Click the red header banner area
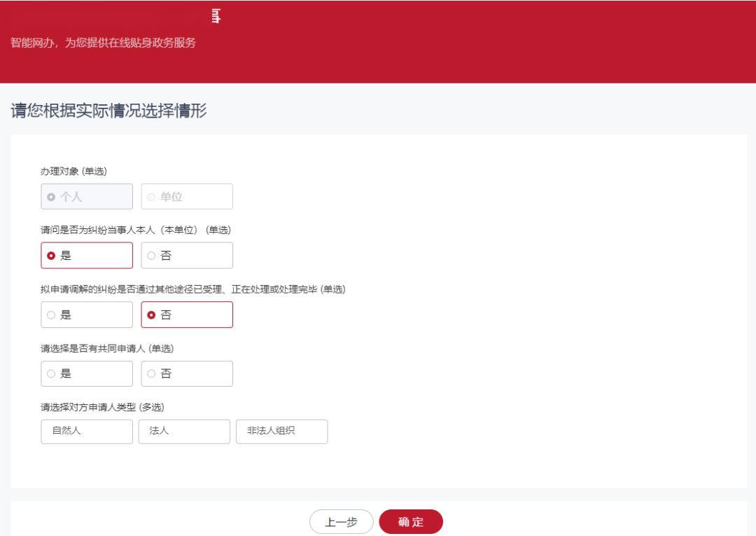 tap(490, 42)
